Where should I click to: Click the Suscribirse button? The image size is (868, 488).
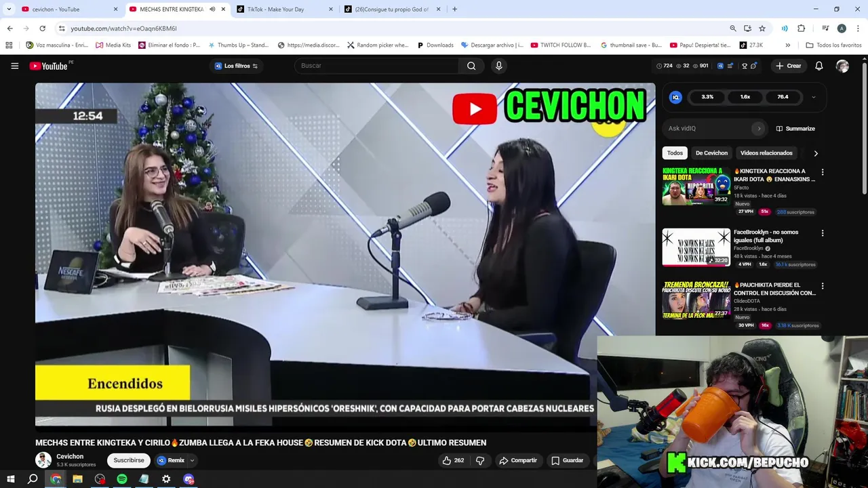pos(129,460)
